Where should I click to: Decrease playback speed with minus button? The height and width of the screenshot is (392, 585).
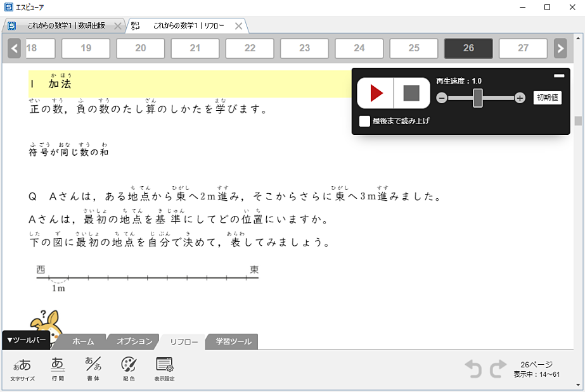click(x=442, y=98)
